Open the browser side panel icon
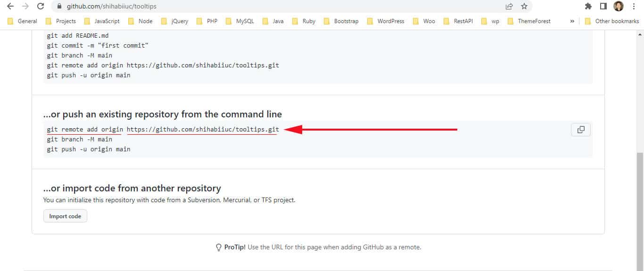Screen dimensions: 644x271 (603, 7)
